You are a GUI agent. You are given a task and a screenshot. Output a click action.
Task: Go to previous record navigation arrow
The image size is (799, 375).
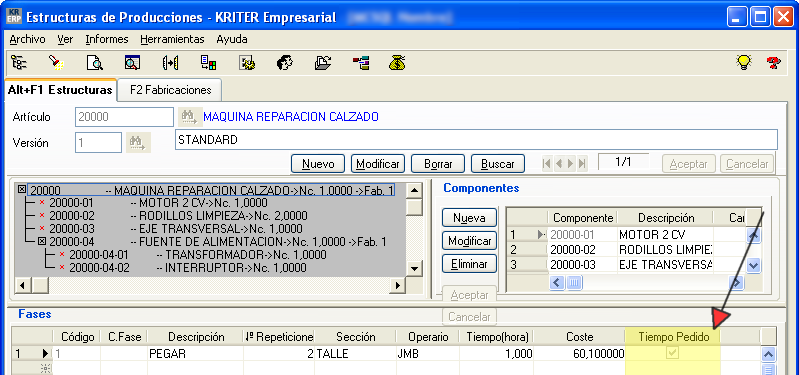(x=558, y=164)
